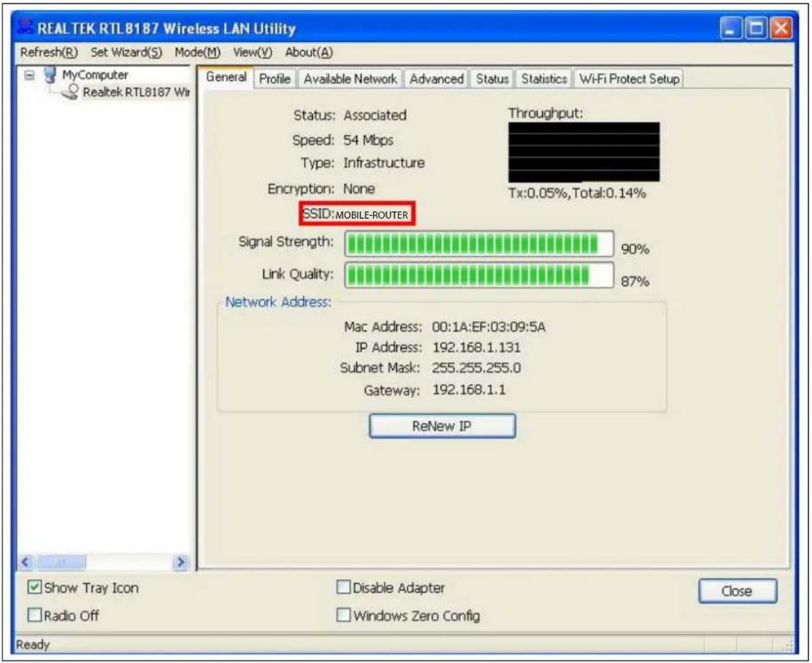Click the Status value Associated
Image resolution: width=812 pixels, height=663 pixels.
coord(375,115)
